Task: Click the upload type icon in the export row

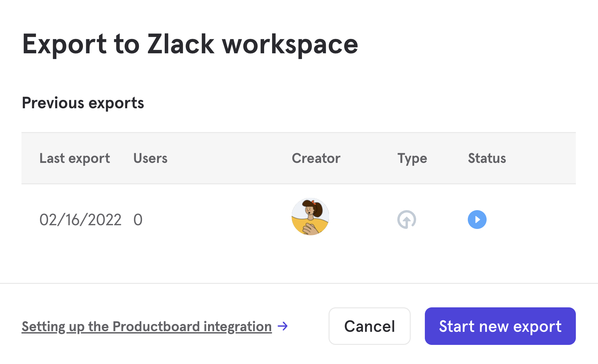Action: tap(406, 220)
